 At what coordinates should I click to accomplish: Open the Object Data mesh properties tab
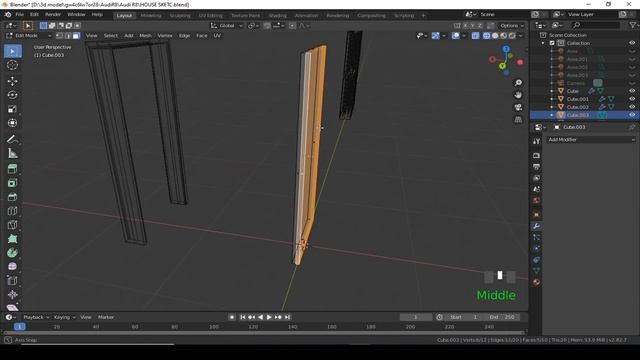[x=537, y=271]
